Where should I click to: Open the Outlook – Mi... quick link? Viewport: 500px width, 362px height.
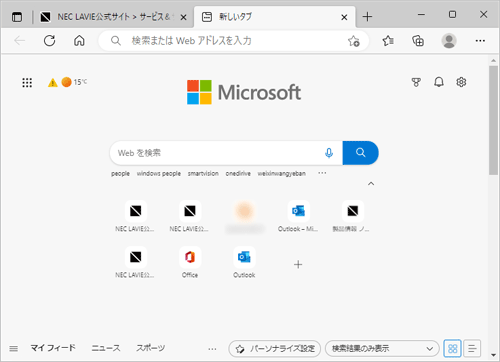point(298,217)
